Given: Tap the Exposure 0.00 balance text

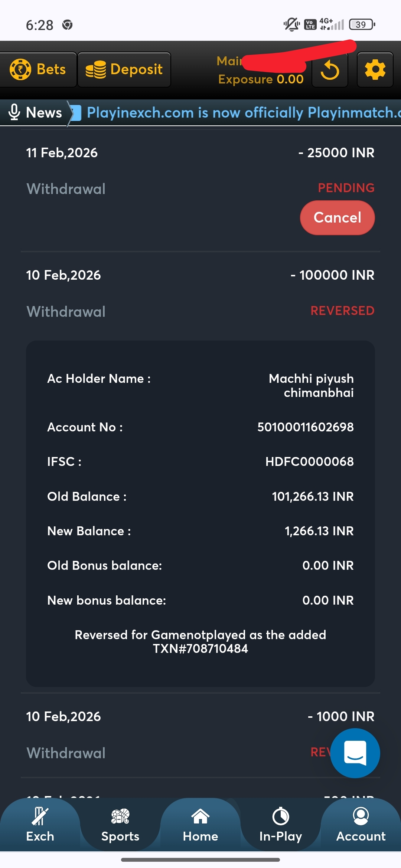Looking at the screenshot, I should point(261,79).
